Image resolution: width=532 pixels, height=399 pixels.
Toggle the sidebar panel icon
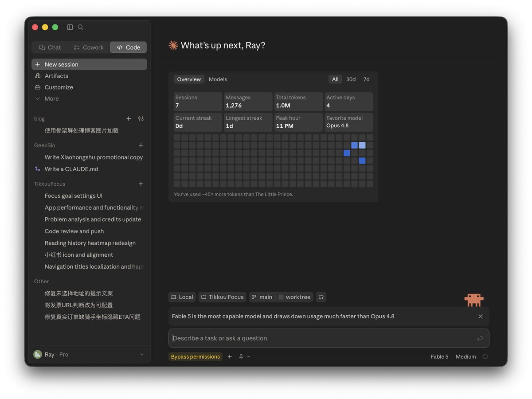pos(70,27)
